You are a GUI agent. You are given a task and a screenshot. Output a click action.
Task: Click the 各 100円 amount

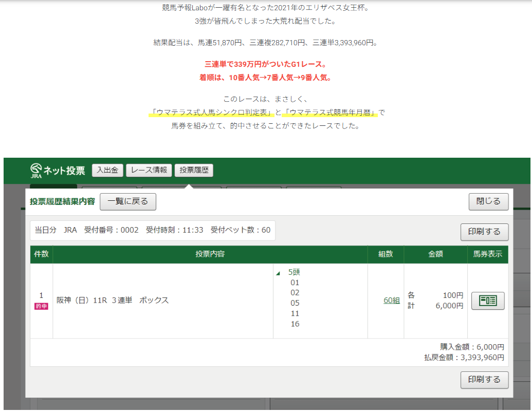[435, 295]
